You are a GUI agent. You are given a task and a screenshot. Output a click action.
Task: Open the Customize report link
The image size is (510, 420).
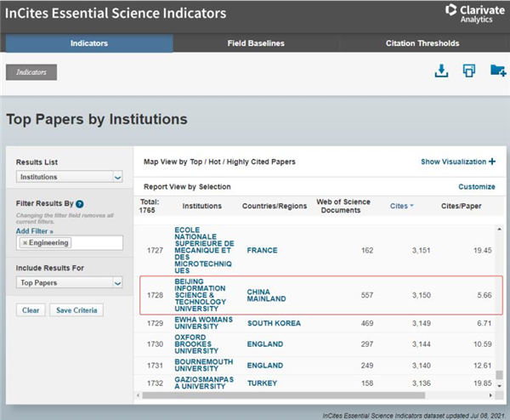pos(476,186)
